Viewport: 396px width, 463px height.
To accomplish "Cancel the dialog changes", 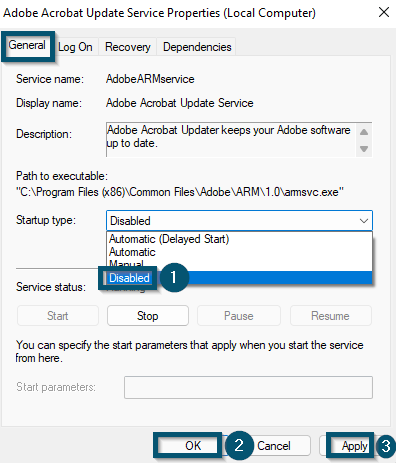I will point(274,446).
